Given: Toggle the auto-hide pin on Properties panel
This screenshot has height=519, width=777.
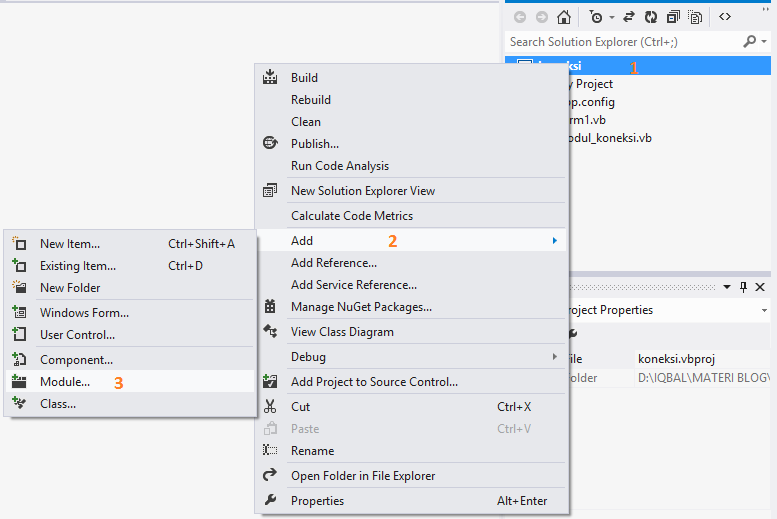Looking at the screenshot, I should pos(744,287).
